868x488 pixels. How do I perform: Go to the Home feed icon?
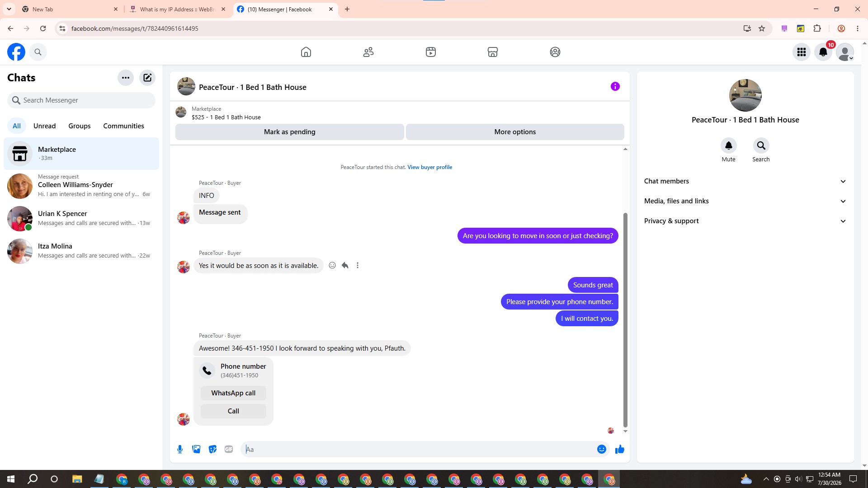306,52
